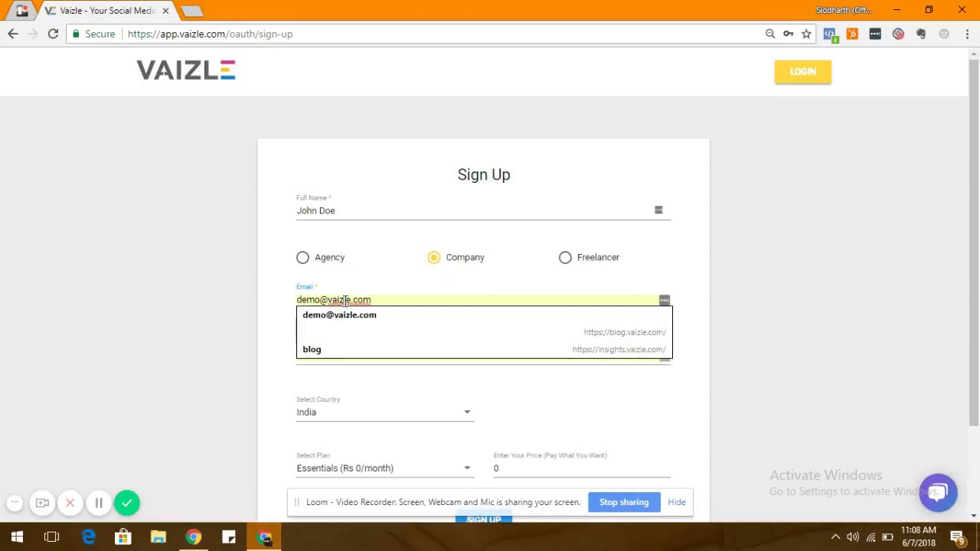The width and height of the screenshot is (980, 551).
Task: Open the blue code extension icon
Action: coord(829,34)
